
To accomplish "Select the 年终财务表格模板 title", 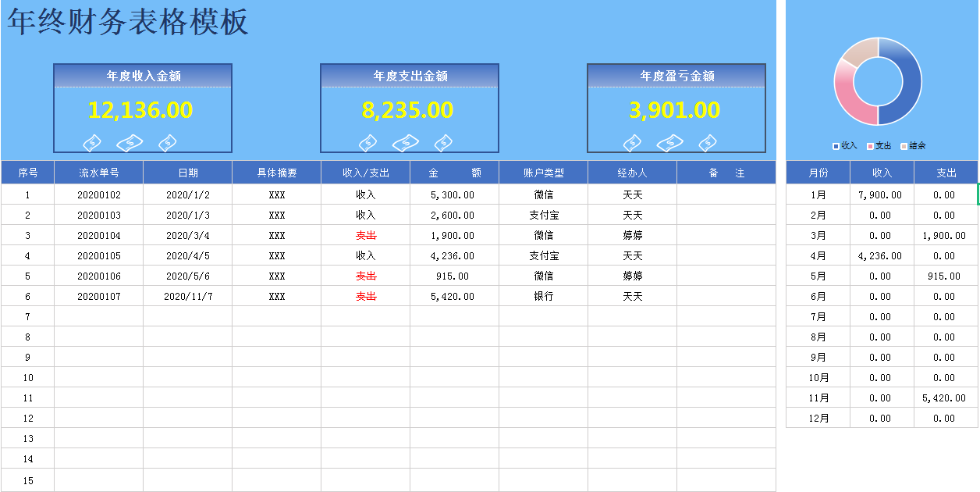I will point(128,22).
